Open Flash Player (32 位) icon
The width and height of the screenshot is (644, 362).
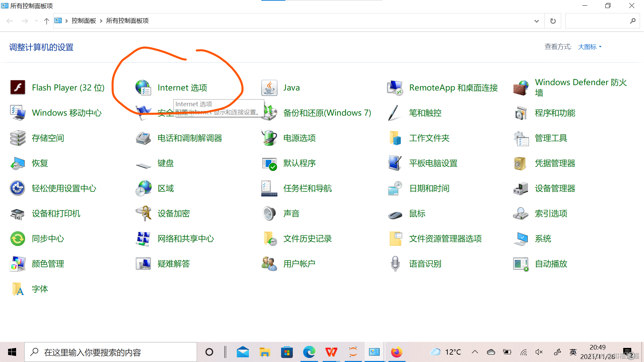pyautogui.click(x=18, y=87)
